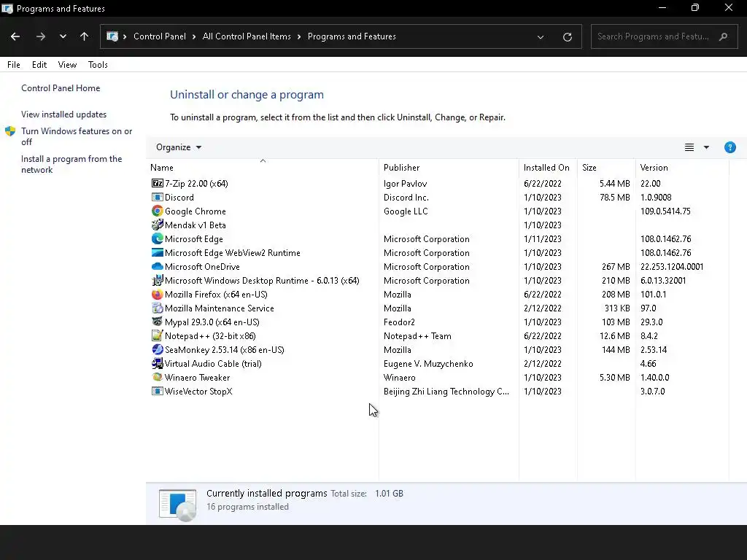This screenshot has height=560, width=747.
Task: Click All Control Panel Items breadcrumb
Action: [247, 36]
